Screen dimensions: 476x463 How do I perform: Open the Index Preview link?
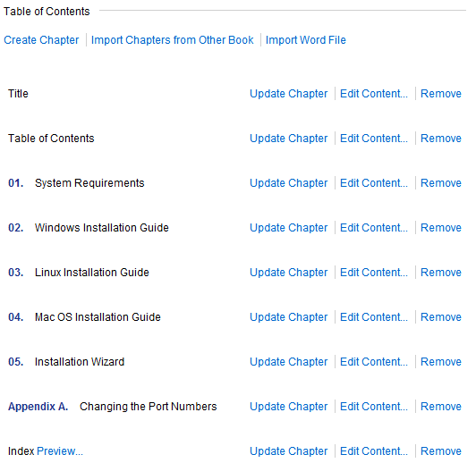click(60, 451)
